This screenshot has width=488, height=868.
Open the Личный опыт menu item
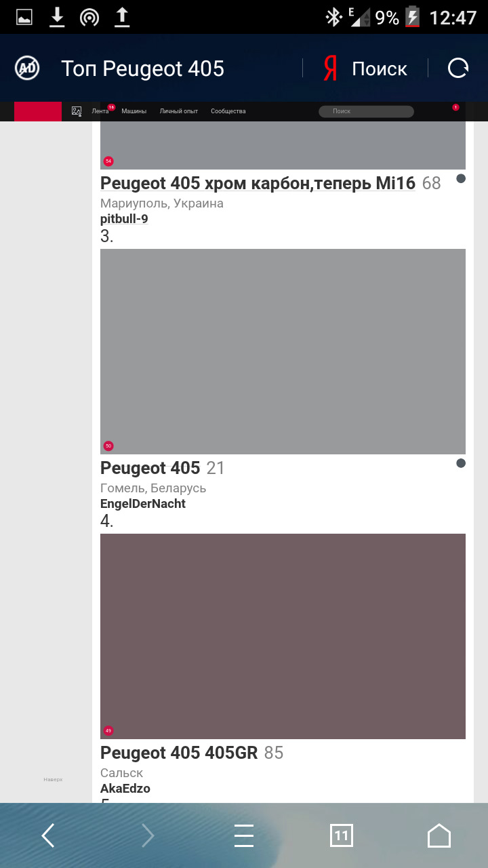pos(179,111)
